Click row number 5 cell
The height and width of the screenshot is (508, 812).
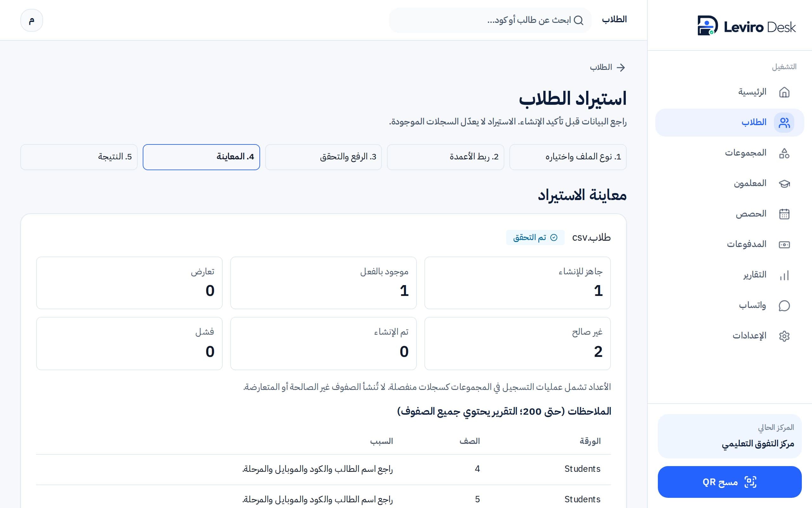click(477, 499)
